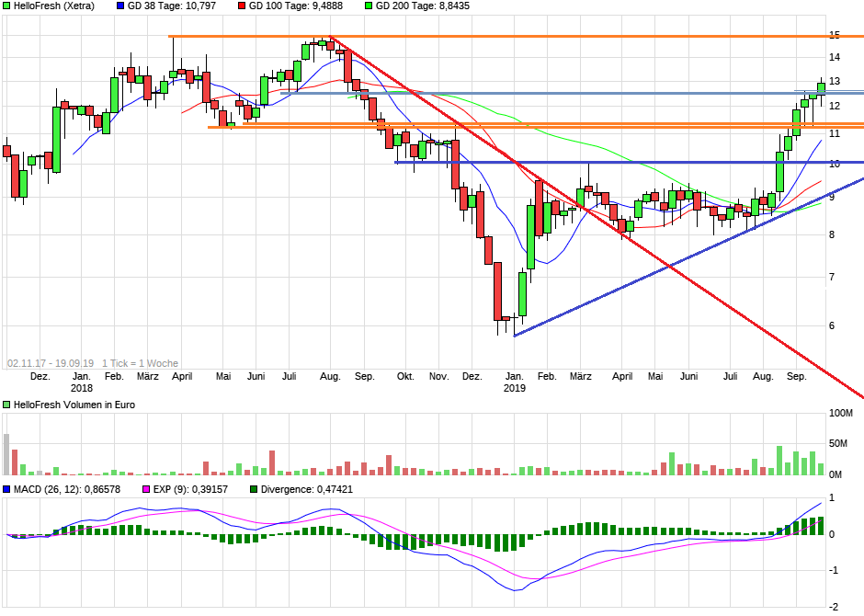Click the blue GD 38 Tage legend swatch

121,6
